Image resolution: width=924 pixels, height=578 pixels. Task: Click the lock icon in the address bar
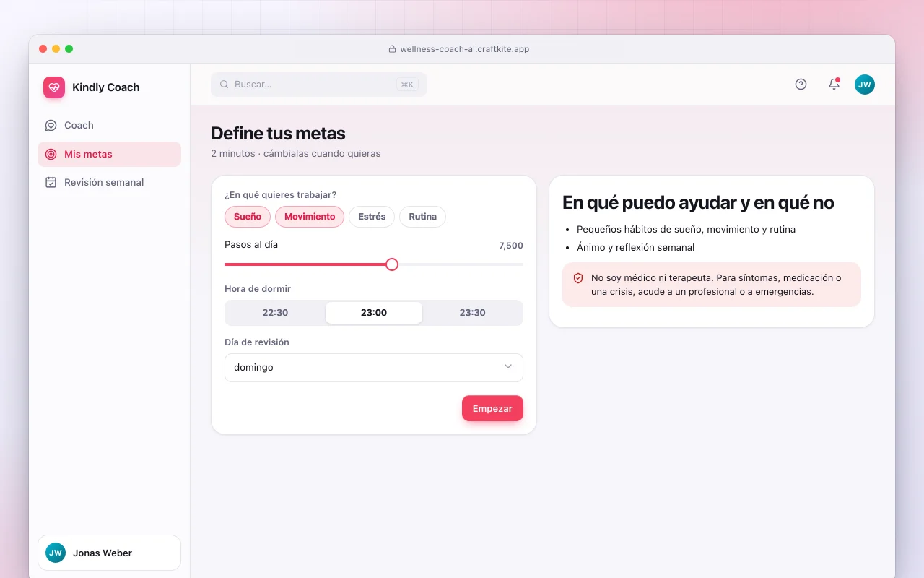pyautogui.click(x=393, y=49)
